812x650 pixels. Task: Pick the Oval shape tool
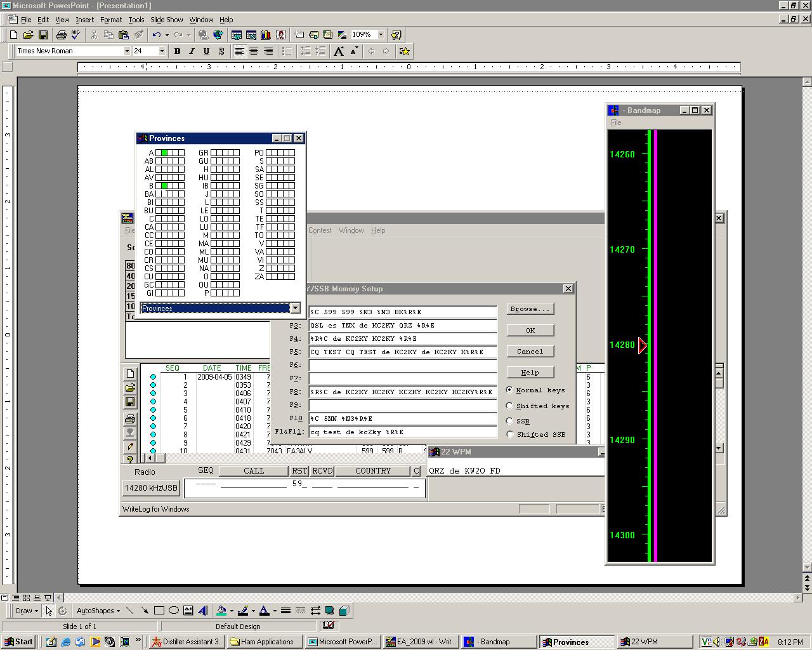tap(173, 611)
